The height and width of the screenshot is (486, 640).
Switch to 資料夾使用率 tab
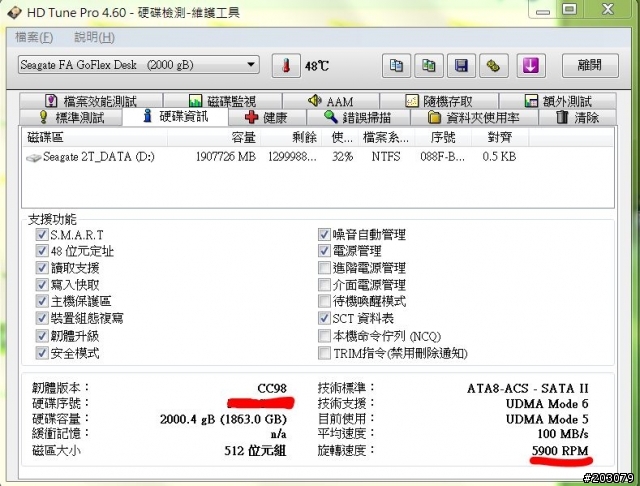[x=474, y=118]
